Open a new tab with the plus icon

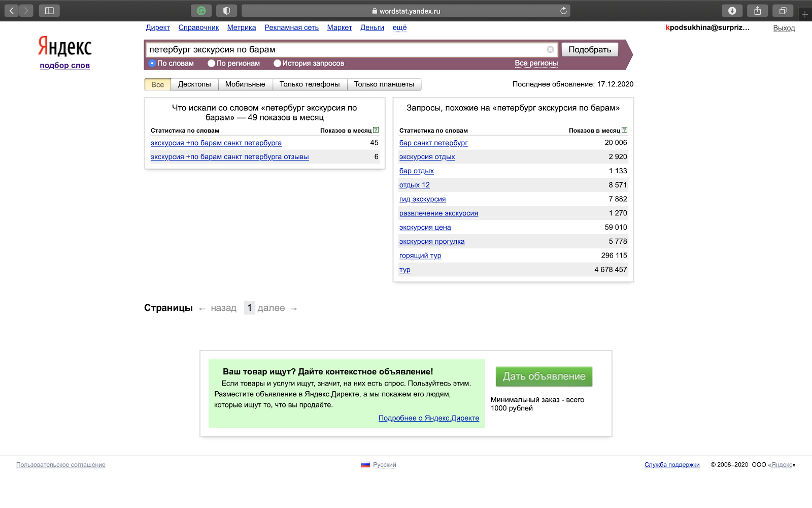(x=805, y=14)
